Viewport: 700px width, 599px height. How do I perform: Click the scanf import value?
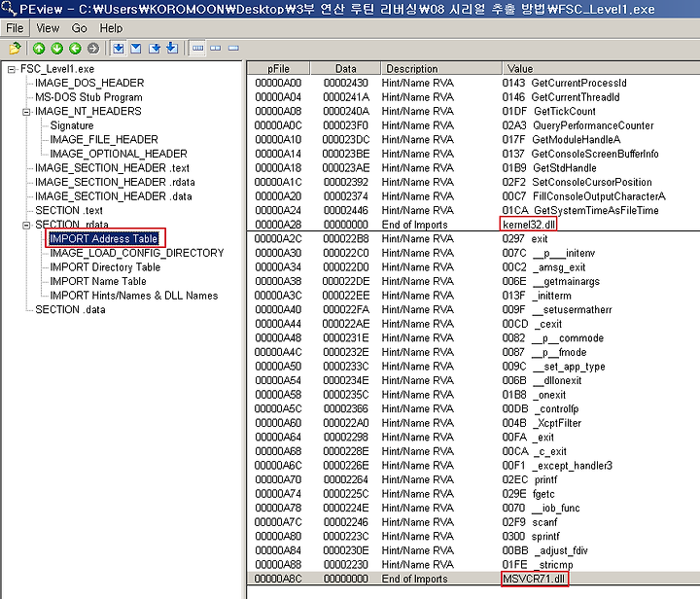pyautogui.click(x=530, y=522)
